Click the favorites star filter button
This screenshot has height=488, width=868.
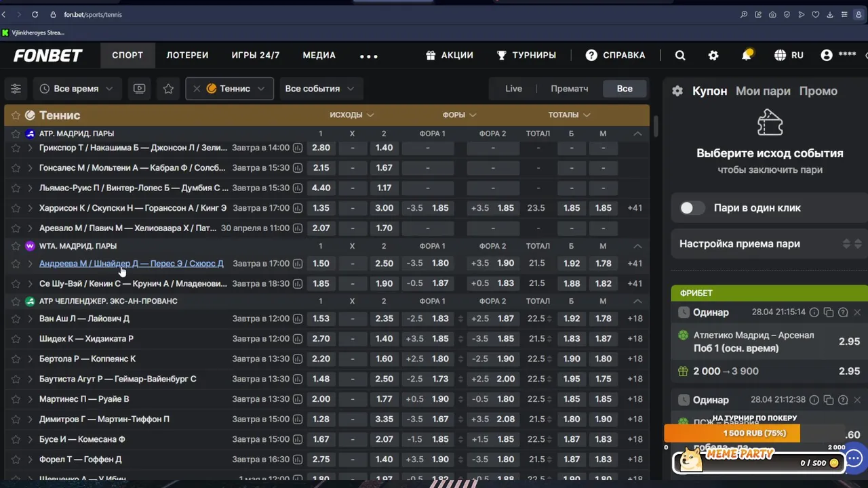[168, 89]
